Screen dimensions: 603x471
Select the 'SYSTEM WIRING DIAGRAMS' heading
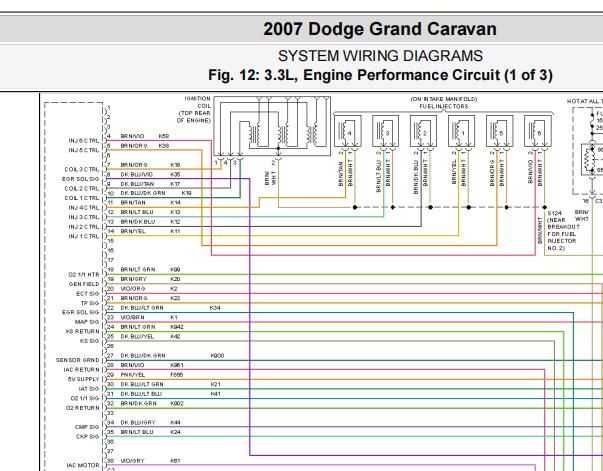380,56
